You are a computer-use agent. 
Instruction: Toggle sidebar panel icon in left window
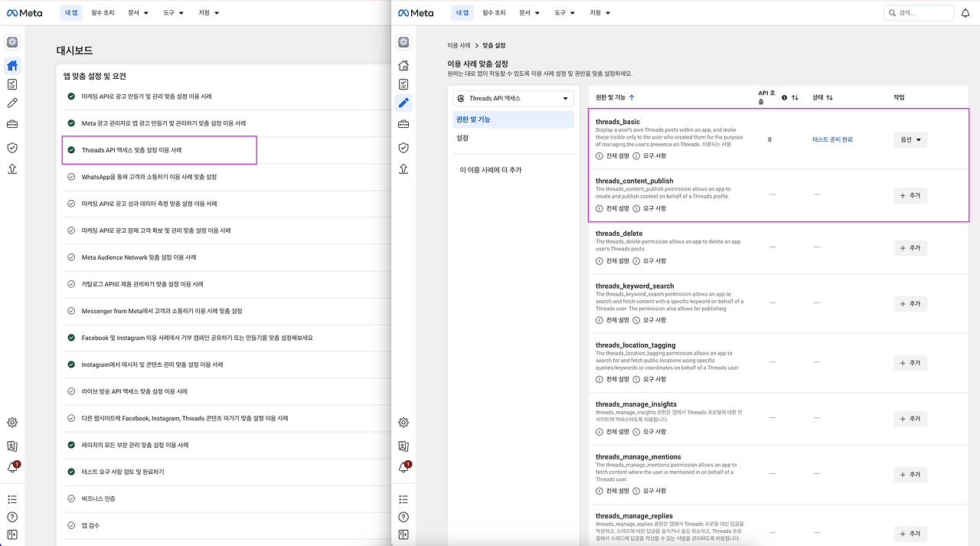(12, 535)
